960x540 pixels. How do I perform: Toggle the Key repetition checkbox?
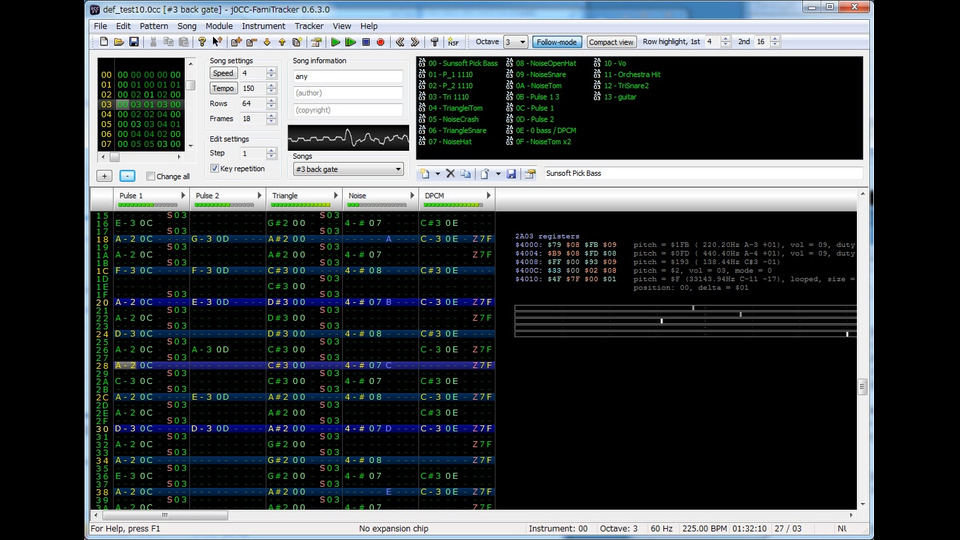point(215,169)
